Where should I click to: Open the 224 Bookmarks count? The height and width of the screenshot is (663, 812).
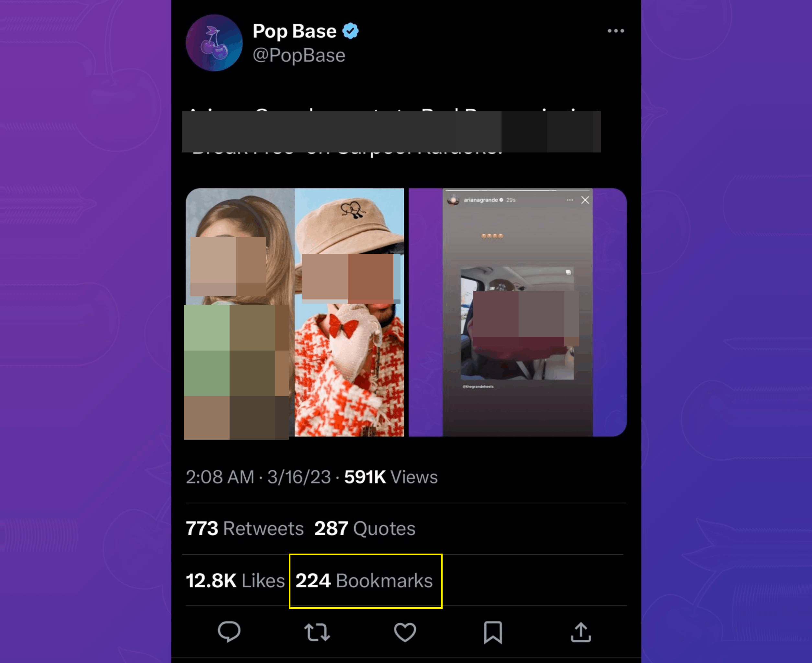[x=364, y=580]
